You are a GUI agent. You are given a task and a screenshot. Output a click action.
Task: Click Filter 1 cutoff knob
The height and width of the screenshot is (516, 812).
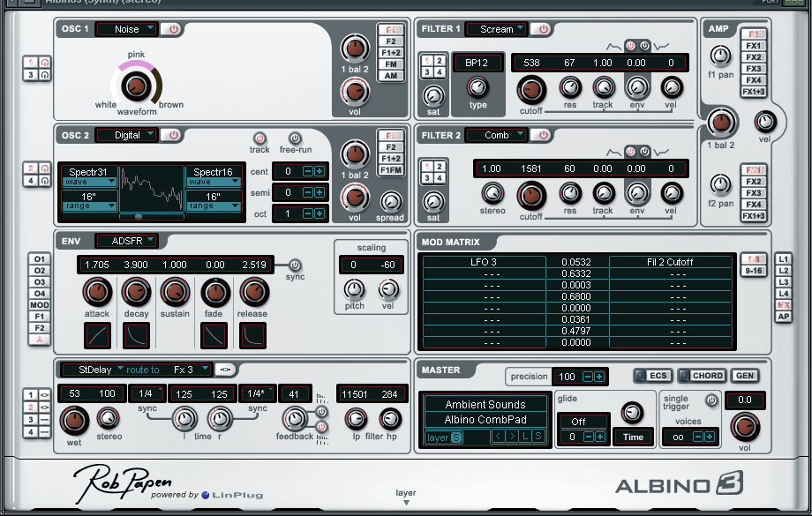(531, 90)
